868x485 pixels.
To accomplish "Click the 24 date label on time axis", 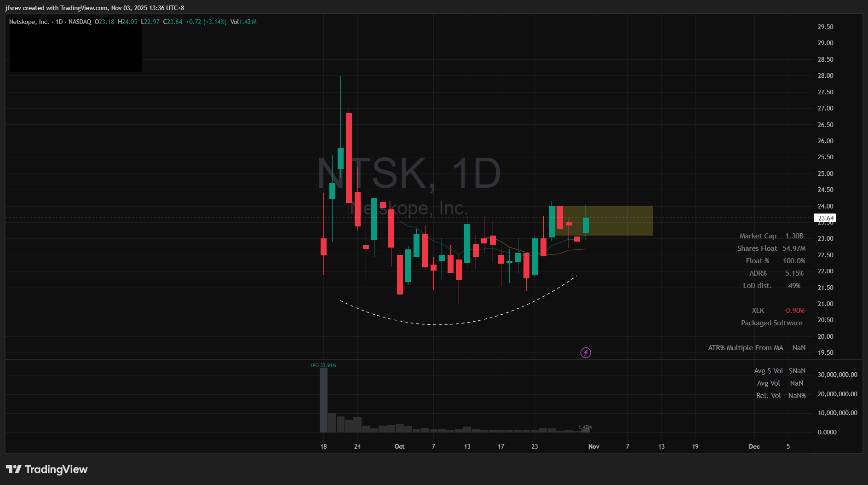I will point(357,446).
